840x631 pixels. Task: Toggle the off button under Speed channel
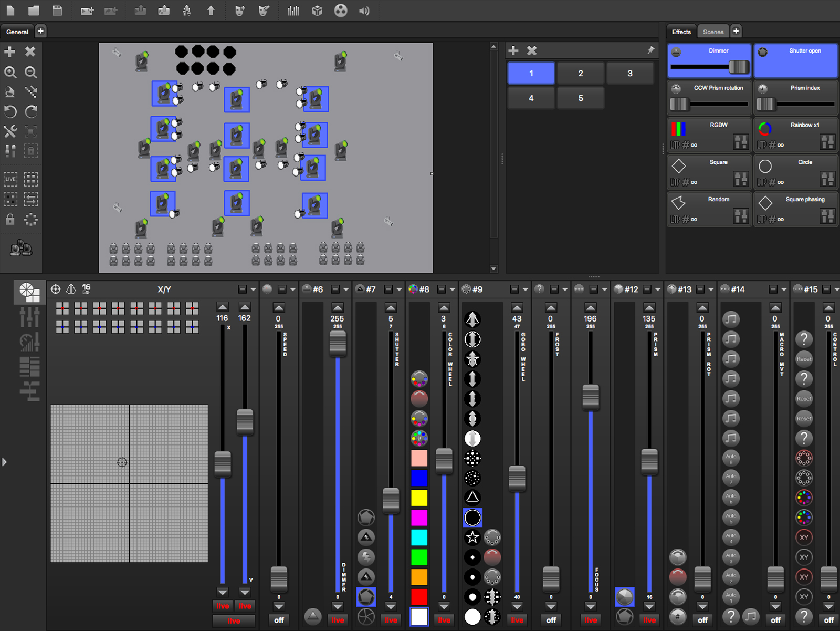(279, 620)
